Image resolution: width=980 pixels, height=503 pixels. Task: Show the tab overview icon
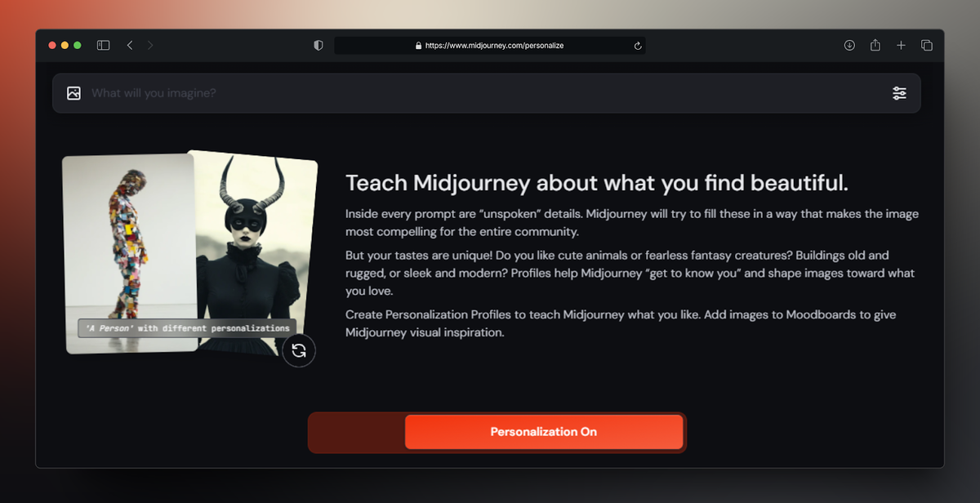[927, 46]
